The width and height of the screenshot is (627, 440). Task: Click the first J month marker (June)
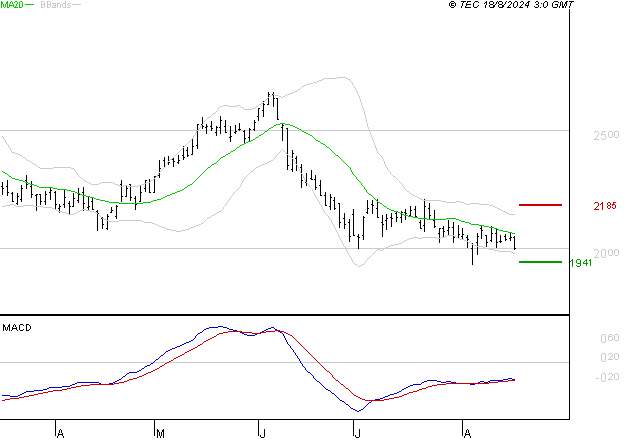[262, 434]
